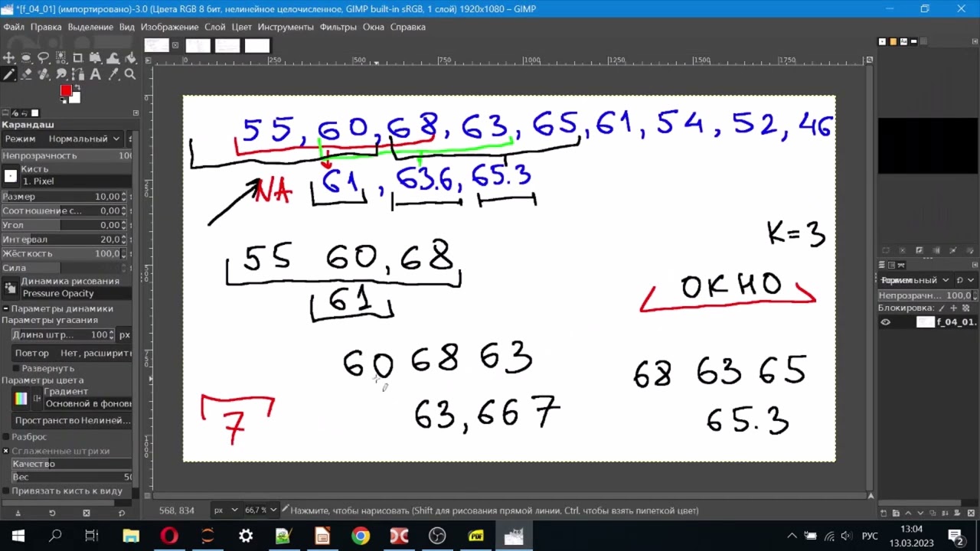Select the Fuzzy Select tool
Image resolution: width=980 pixels, height=551 pixels.
tap(61, 57)
